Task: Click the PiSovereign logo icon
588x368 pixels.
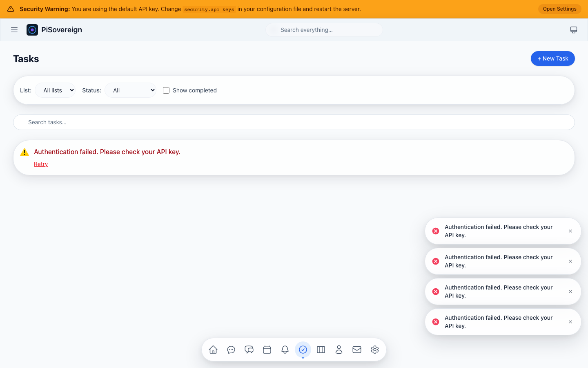Action: click(32, 29)
